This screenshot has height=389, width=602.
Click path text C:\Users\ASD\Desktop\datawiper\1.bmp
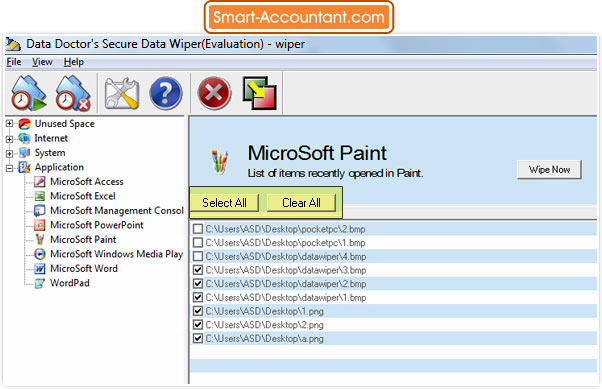(x=286, y=298)
